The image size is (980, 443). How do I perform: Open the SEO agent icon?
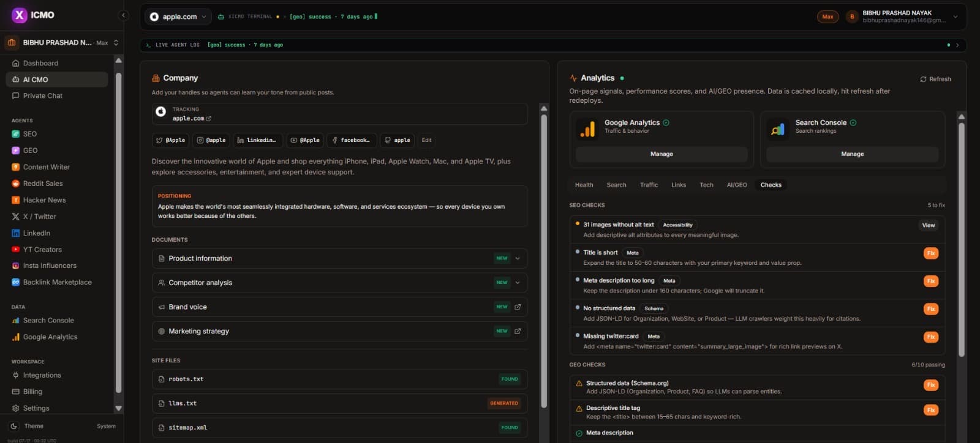(16, 134)
